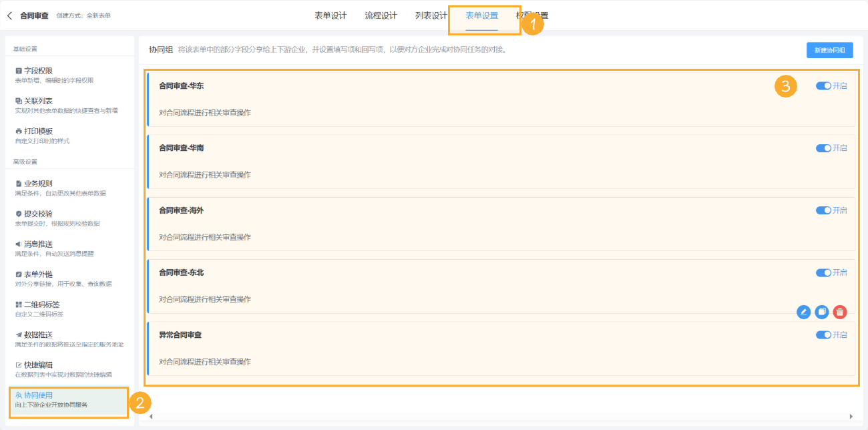Delete 合同审查-东北 using the red trash icon
The height and width of the screenshot is (430, 868).
(x=839, y=312)
